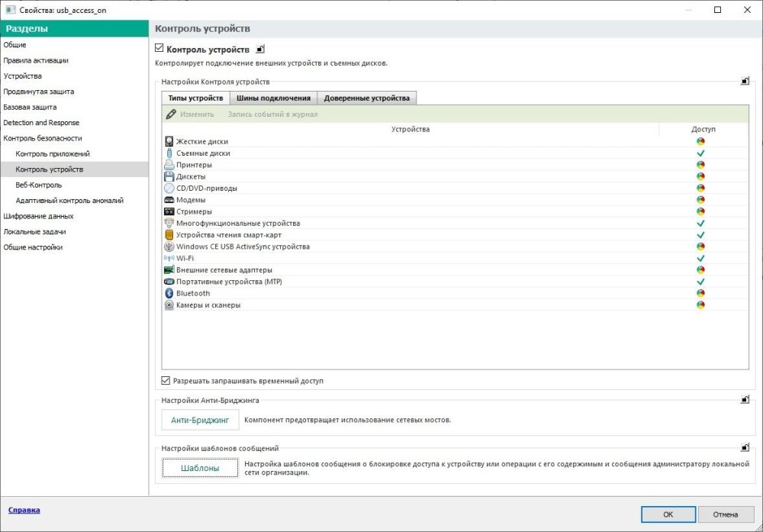Click the CD/DVD-приводы disc icon
This screenshot has height=532, width=763.
[x=169, y=188]
